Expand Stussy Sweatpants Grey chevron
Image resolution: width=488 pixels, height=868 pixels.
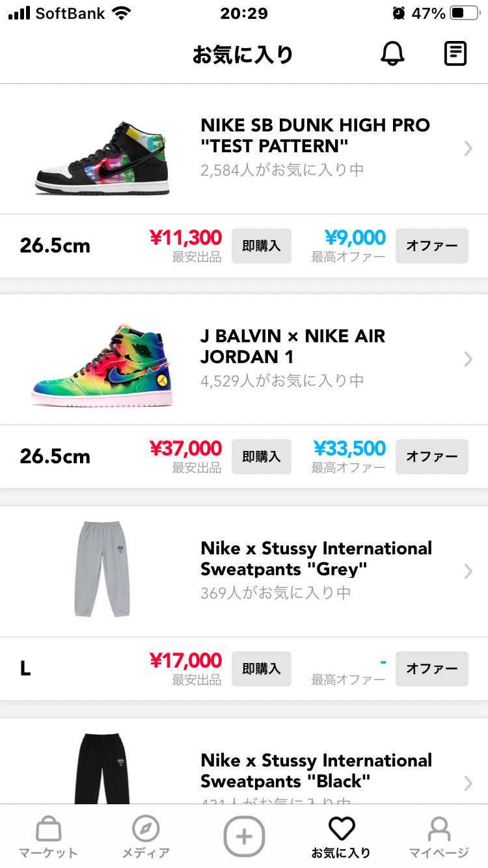coord(468,571)
